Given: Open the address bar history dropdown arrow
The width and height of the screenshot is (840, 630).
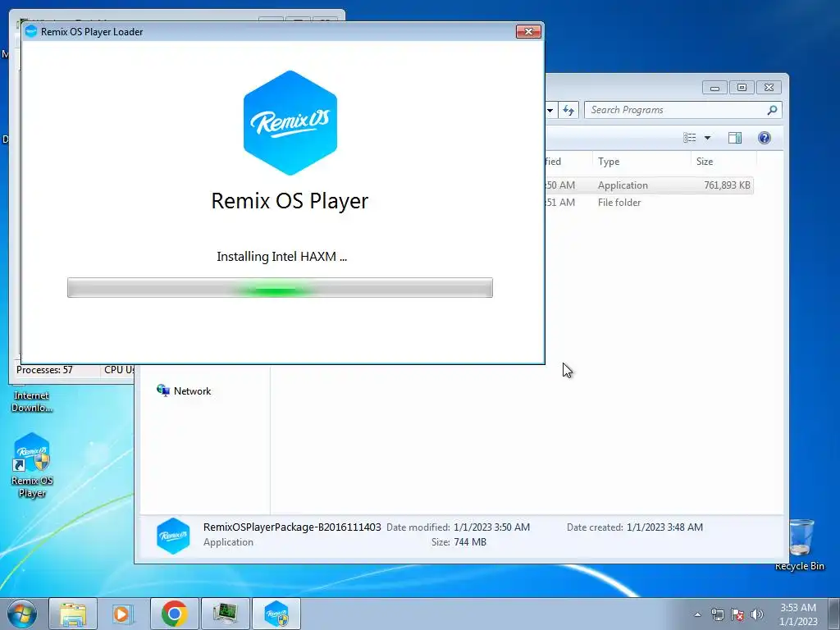Looking at the screenshot, I should tap(550, 111).
